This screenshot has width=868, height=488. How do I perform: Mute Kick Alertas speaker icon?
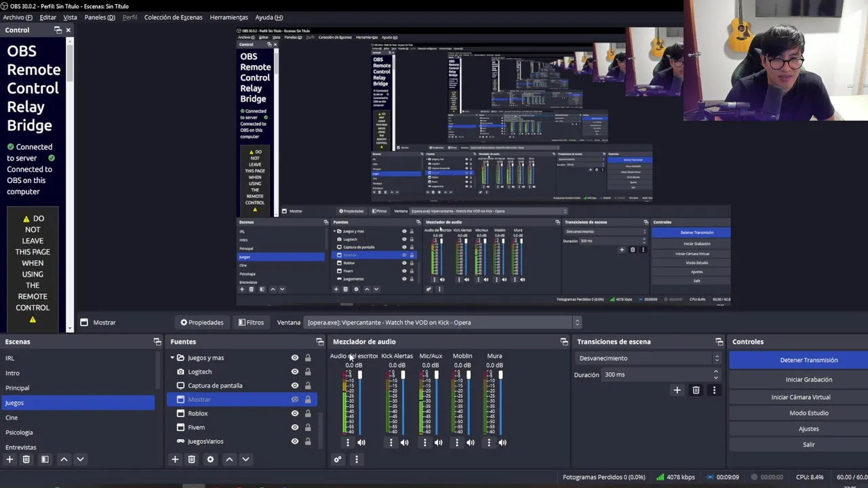point(405,443)
